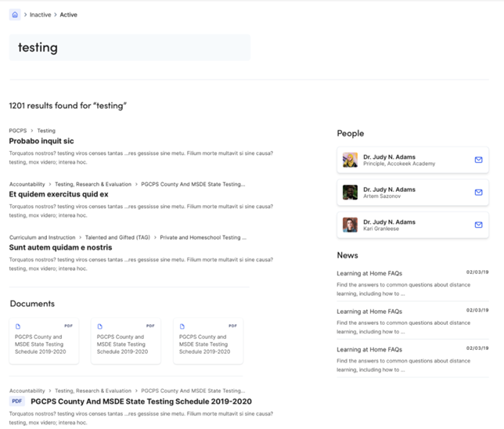Click Kari Granleese's profile photo
Screen dimensions: 504x429
point(350,225)
